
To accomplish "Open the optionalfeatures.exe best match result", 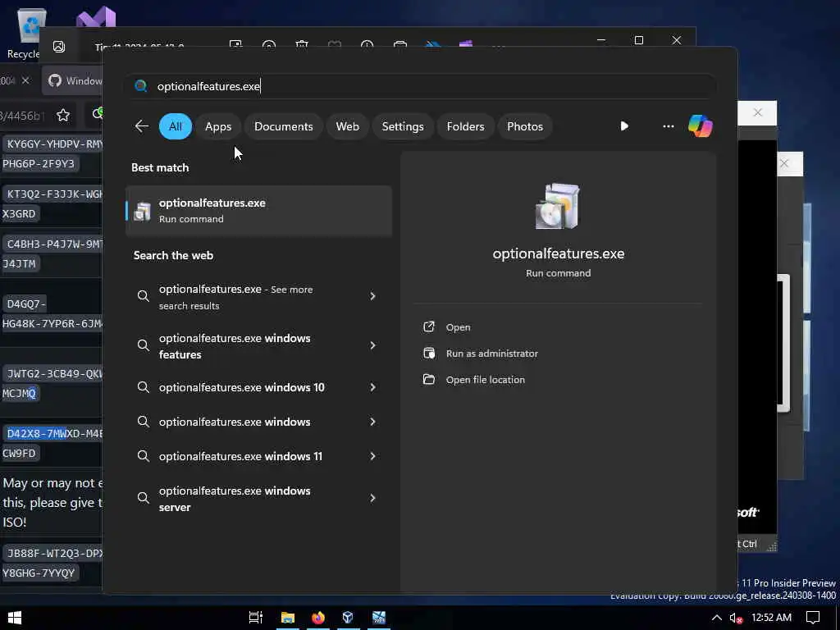I will [258, 211].
